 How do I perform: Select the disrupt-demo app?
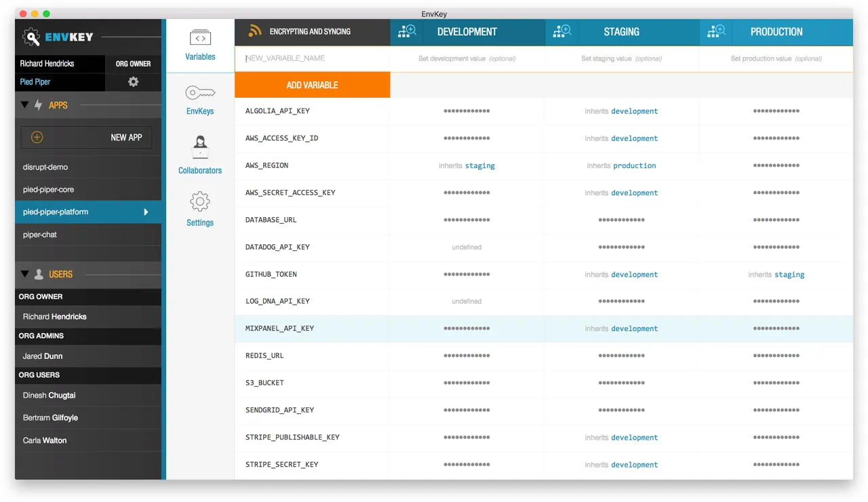tap(88, 167)
